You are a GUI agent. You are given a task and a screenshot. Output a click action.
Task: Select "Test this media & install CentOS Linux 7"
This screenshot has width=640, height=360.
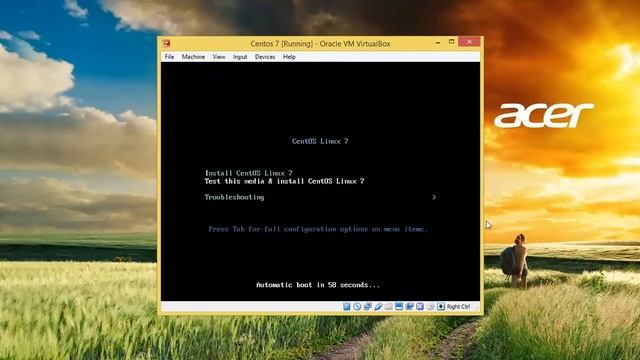click(284, 181)
